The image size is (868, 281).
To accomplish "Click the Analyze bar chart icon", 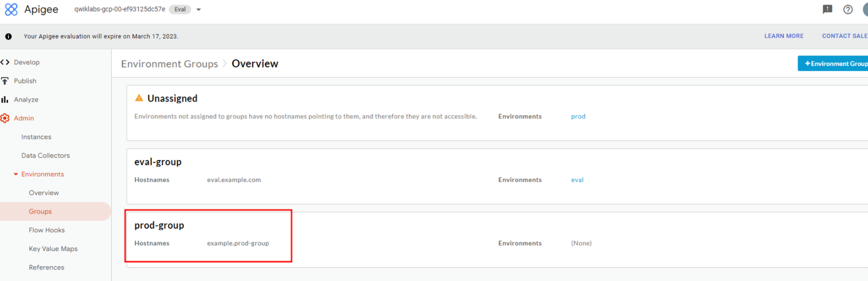I will click(5, 99).
